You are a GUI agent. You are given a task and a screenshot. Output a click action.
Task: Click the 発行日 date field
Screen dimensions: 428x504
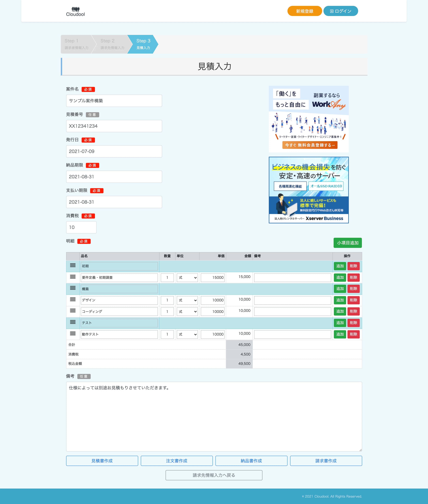[114, 151]
